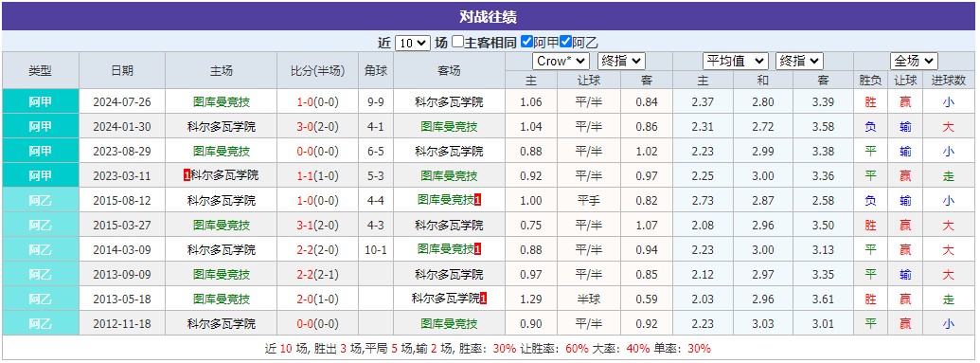Click the 2.73 average home odds value

click(x=704, y=200)
